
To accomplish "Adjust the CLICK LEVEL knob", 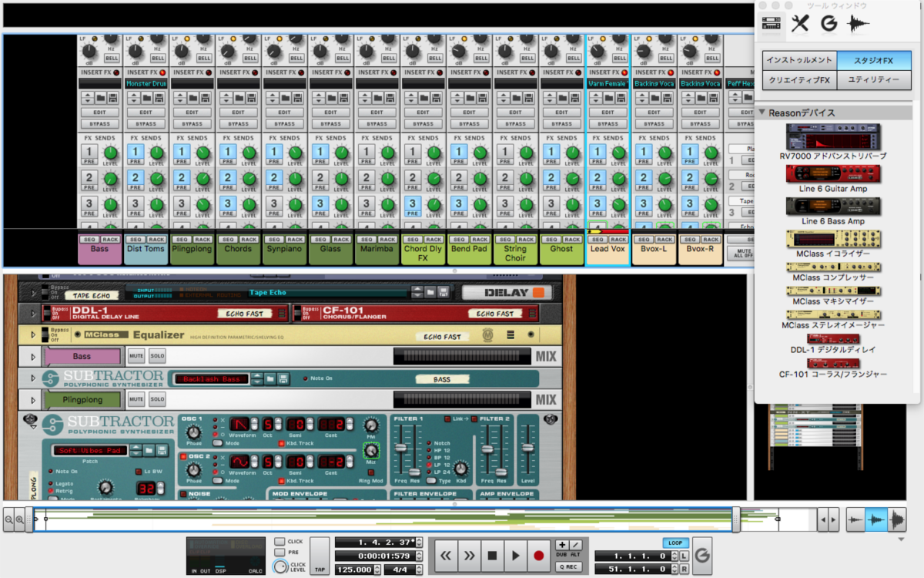I will pos(281,568).
